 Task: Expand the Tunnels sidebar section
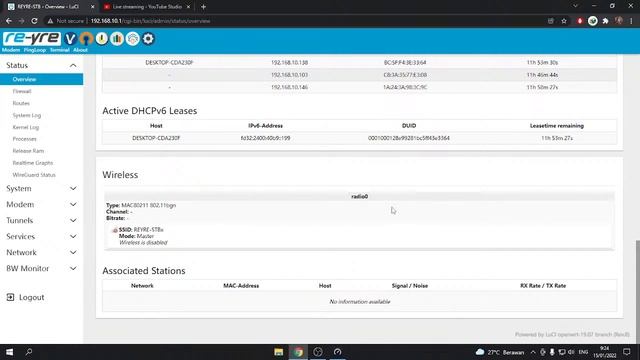click(73, 220)
